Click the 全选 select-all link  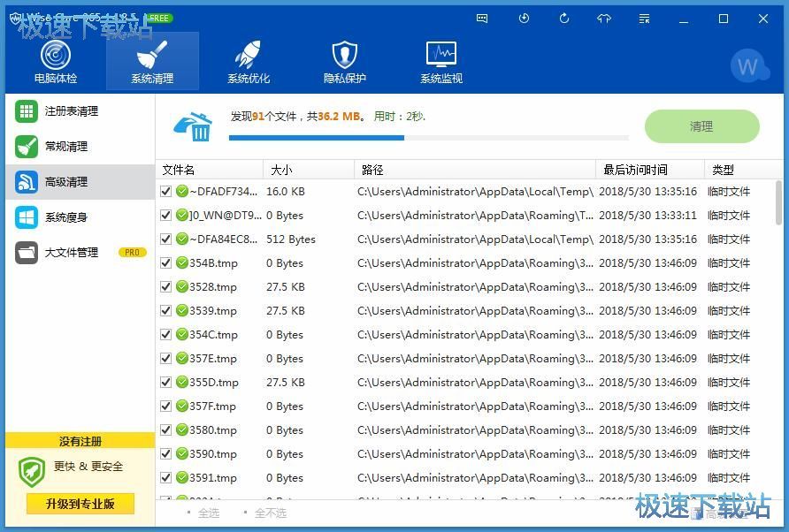point(209,513)
